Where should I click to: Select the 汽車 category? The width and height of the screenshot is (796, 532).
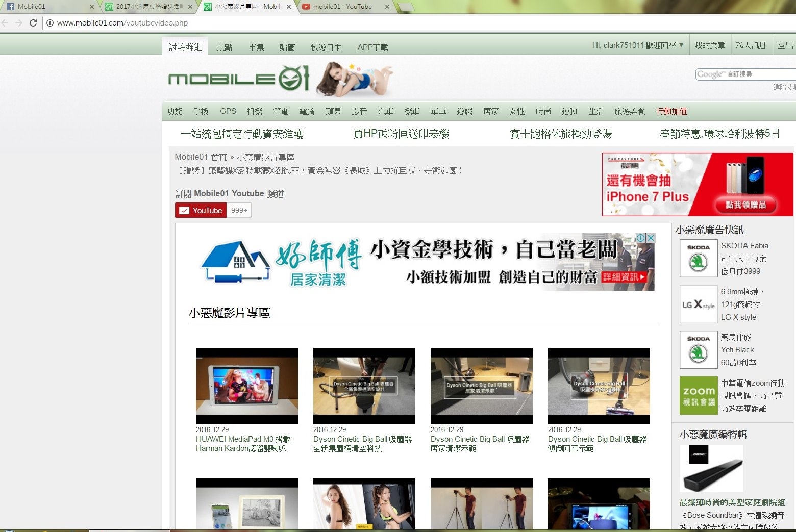[x=386, y=111]
